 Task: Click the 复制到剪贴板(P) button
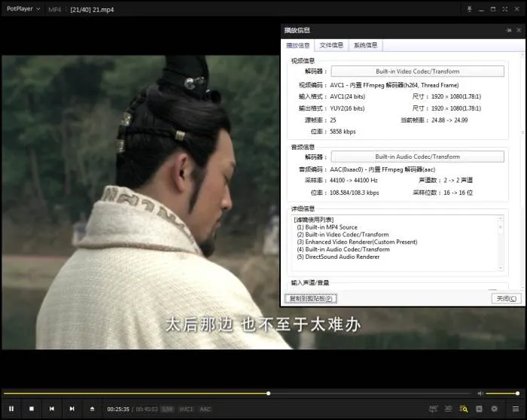[x=311, y=298]
